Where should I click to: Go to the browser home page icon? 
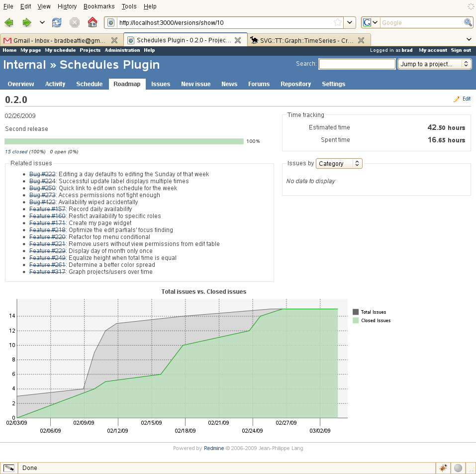pos(93,22)
